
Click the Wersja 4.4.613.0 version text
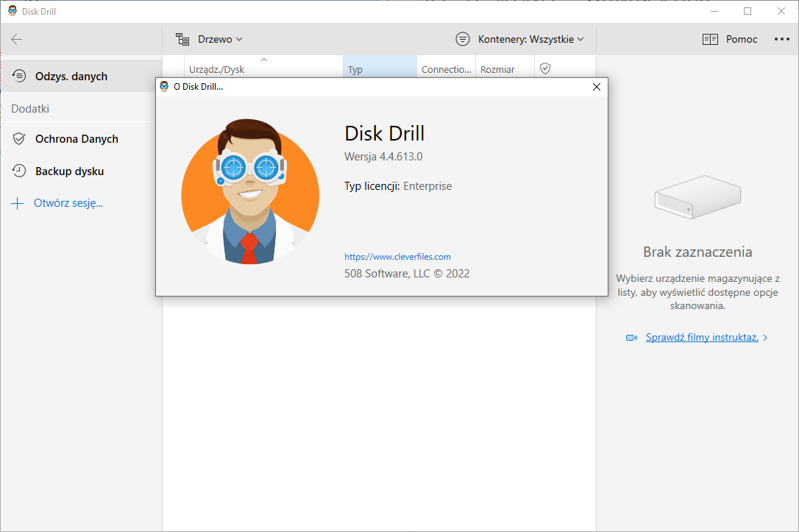383,157
